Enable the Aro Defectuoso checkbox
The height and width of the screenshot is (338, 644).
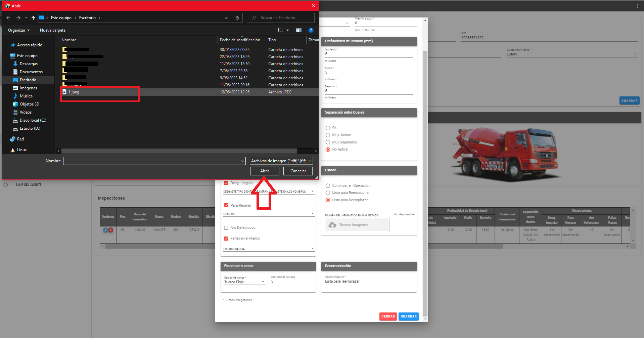click(226, 228)
